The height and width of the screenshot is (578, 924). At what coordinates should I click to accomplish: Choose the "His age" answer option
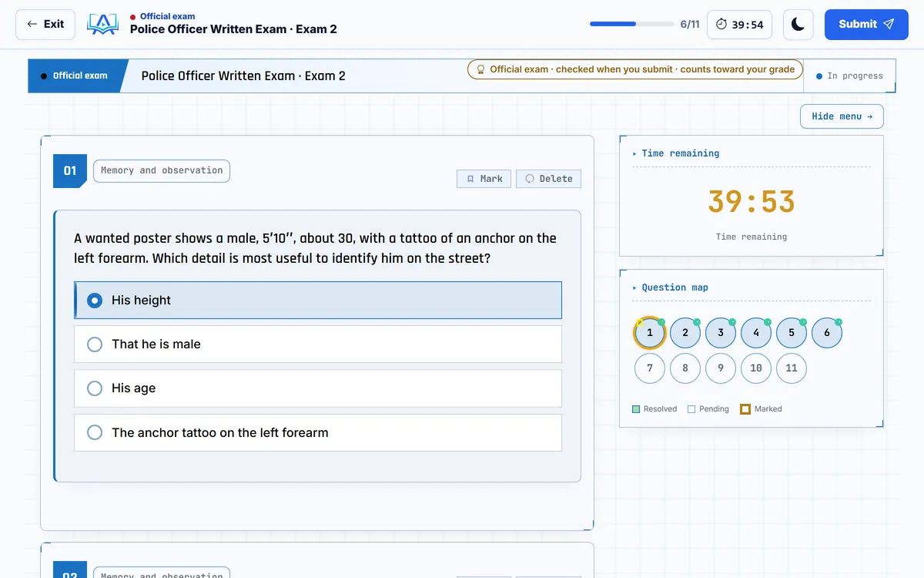coord(318,388)
